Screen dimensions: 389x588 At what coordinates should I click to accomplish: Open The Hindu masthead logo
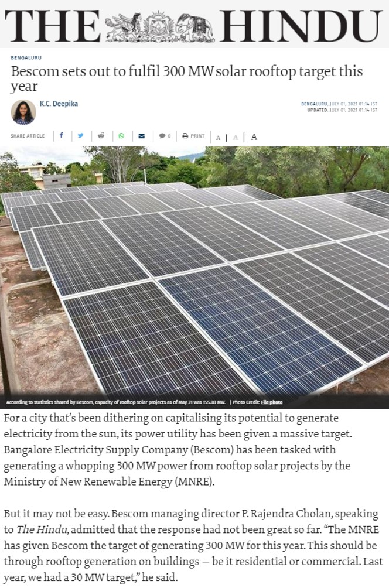[x=194, y=26]
